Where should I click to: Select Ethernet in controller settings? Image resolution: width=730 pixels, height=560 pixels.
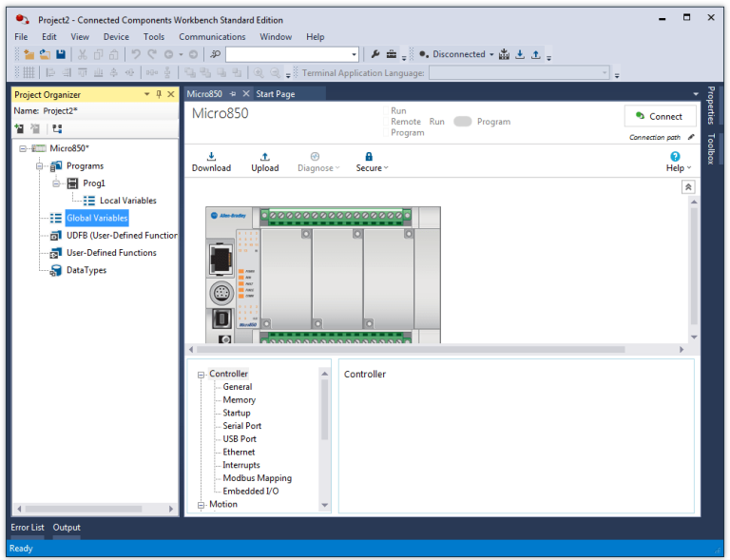(x=239, y=453)
